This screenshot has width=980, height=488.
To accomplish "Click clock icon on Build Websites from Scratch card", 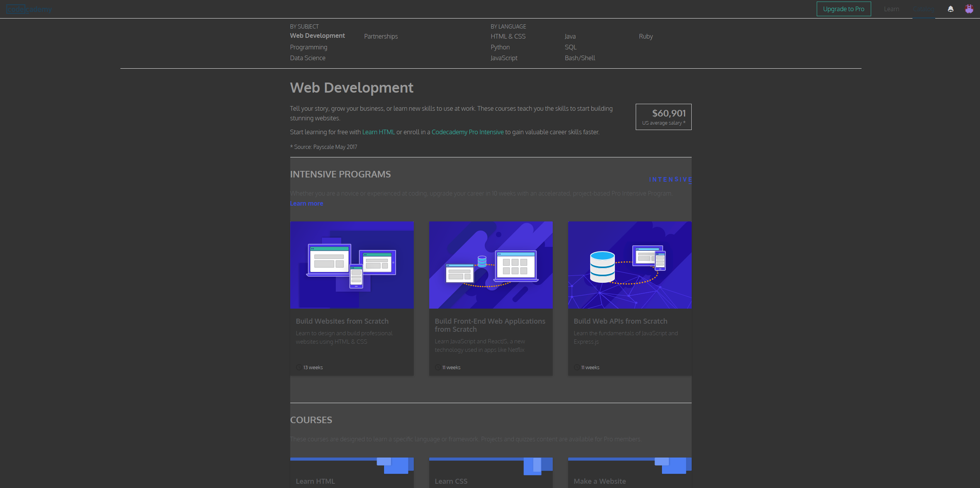I will (298, 367).
